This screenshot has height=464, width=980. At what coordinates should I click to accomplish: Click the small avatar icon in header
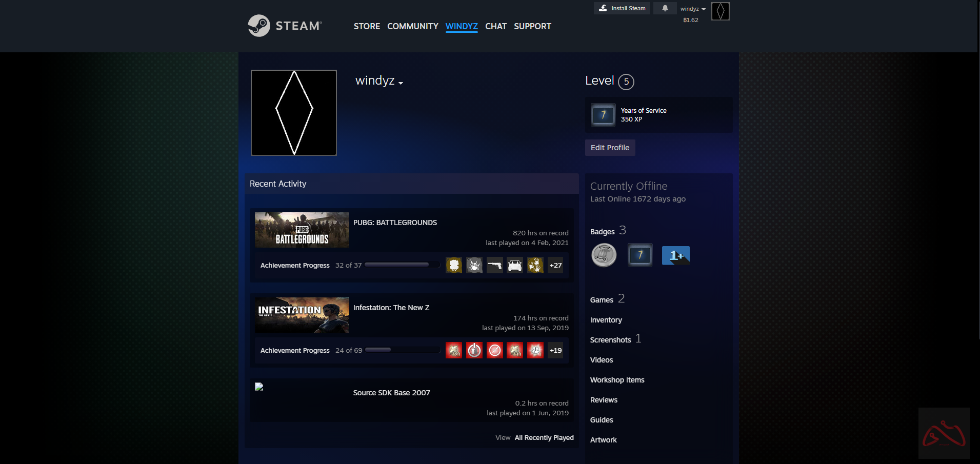point(720,11)
